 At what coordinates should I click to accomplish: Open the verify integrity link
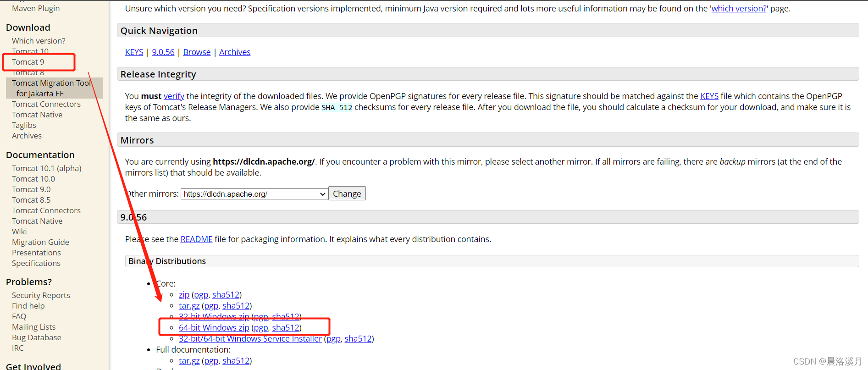click(x=174, y=96)
